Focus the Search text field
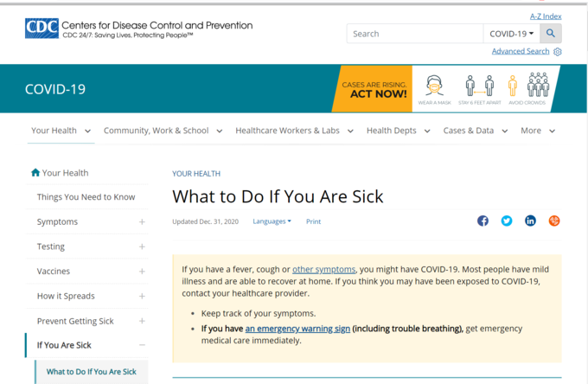This screenshot has width=588, height=384. pyautogui.click(x=415, y=34)
